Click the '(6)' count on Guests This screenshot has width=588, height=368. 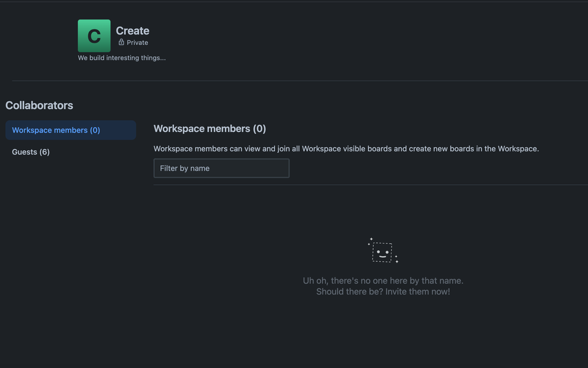44,152
